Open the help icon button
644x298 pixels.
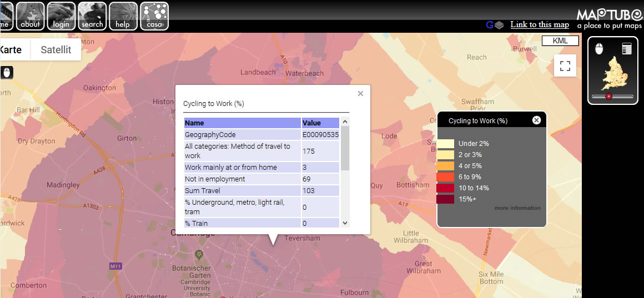123,16
